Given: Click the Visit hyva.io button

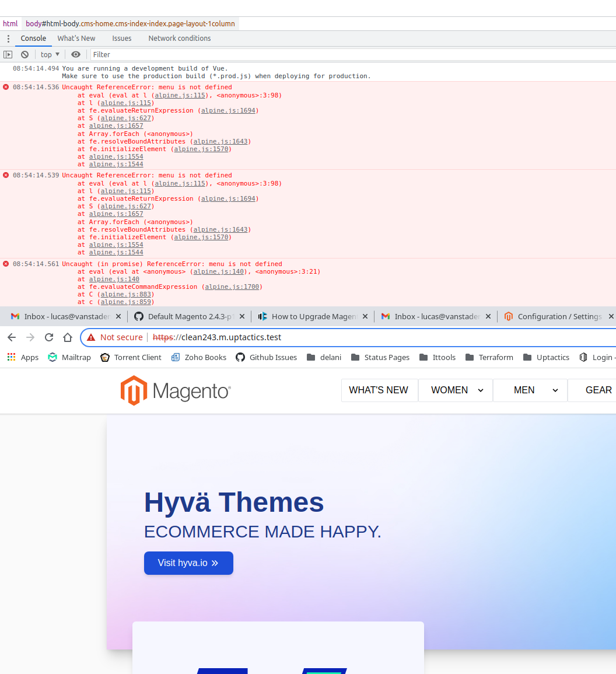Looking at the screenshot, I should click(x=188, y=563).
